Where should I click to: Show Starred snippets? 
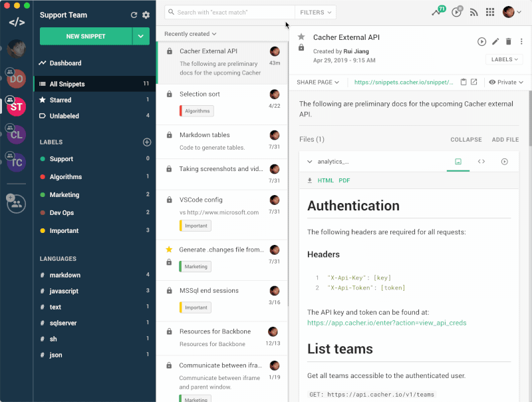[94, 100]
